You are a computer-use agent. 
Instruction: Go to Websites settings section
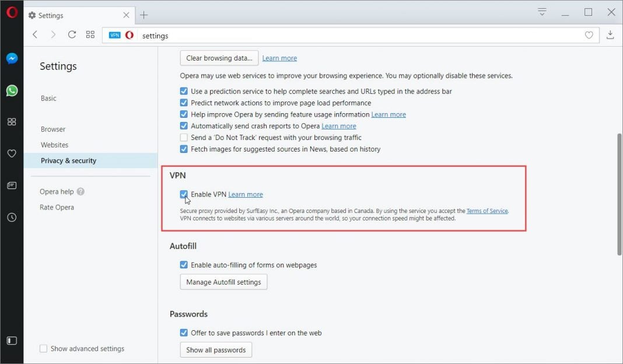(54, 145)
